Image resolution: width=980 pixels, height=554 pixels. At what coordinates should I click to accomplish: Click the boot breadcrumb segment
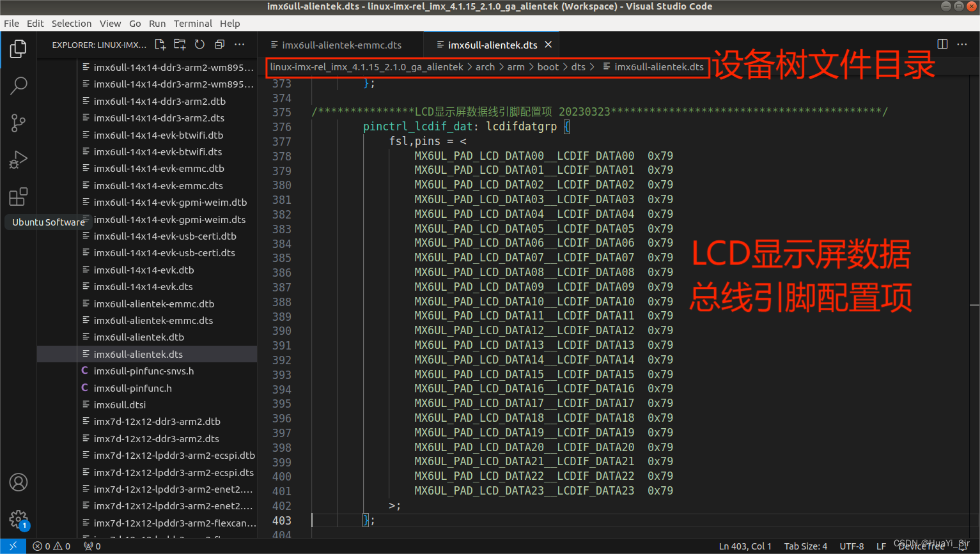[548, 67]
